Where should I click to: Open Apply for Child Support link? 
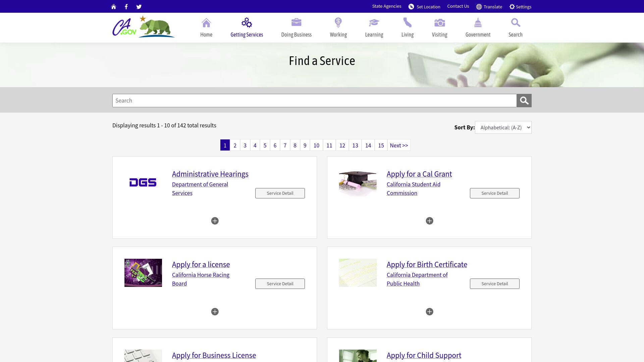tap(424, 355)
